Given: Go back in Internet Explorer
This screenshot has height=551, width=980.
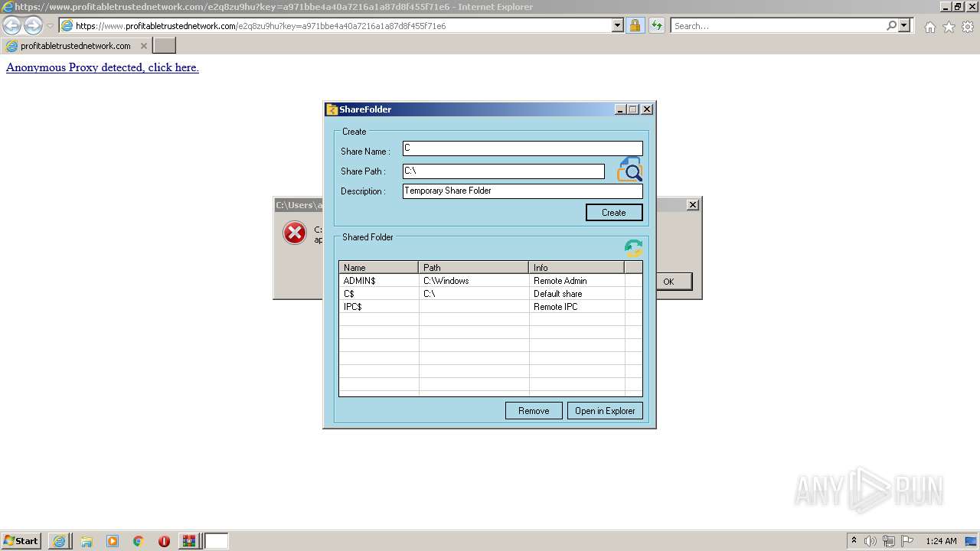Looking at the screenshot, I should pyautogui.click(x=11, y=25).
